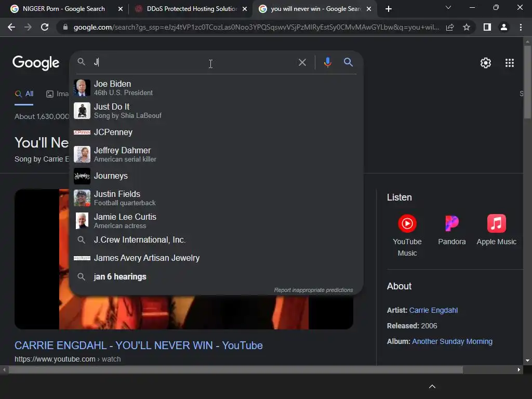Select the Joe Biden suggestion
This screenshot has width=532, height=399.
216,88
